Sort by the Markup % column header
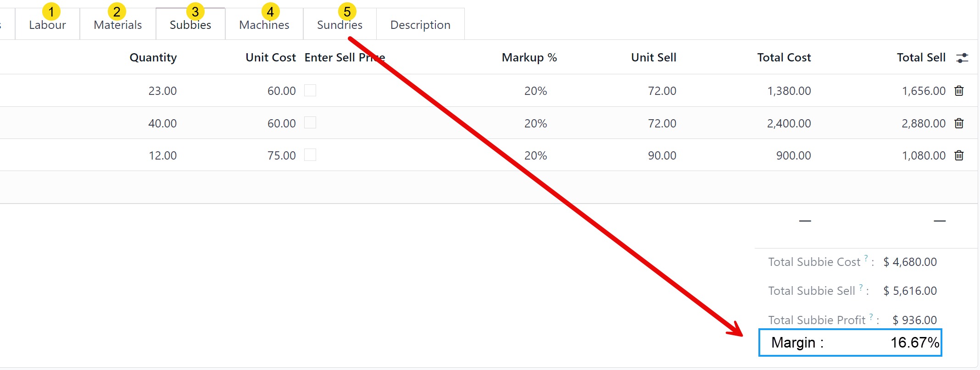The image size is (980, 370). 529,58
